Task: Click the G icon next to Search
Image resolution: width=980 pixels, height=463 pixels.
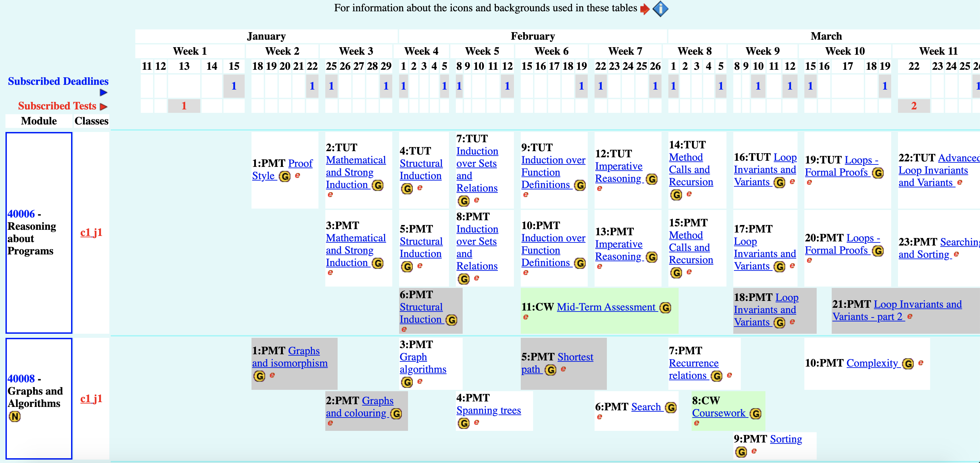Action: (x=671, y=407)
